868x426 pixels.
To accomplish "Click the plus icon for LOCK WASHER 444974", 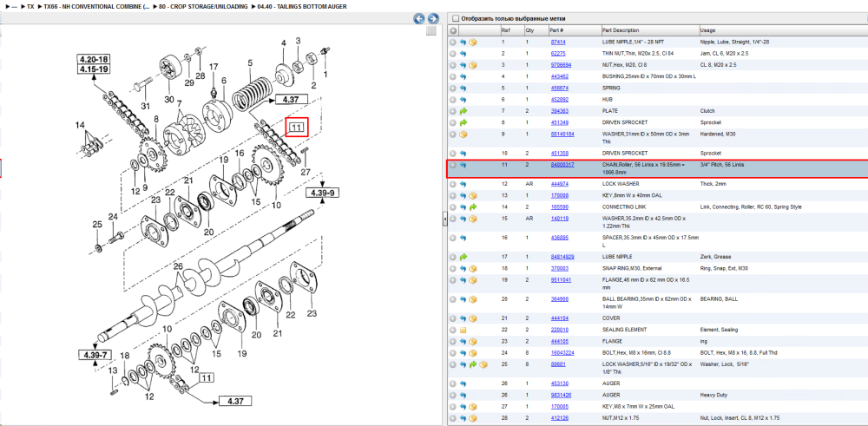I will point(453,184).
